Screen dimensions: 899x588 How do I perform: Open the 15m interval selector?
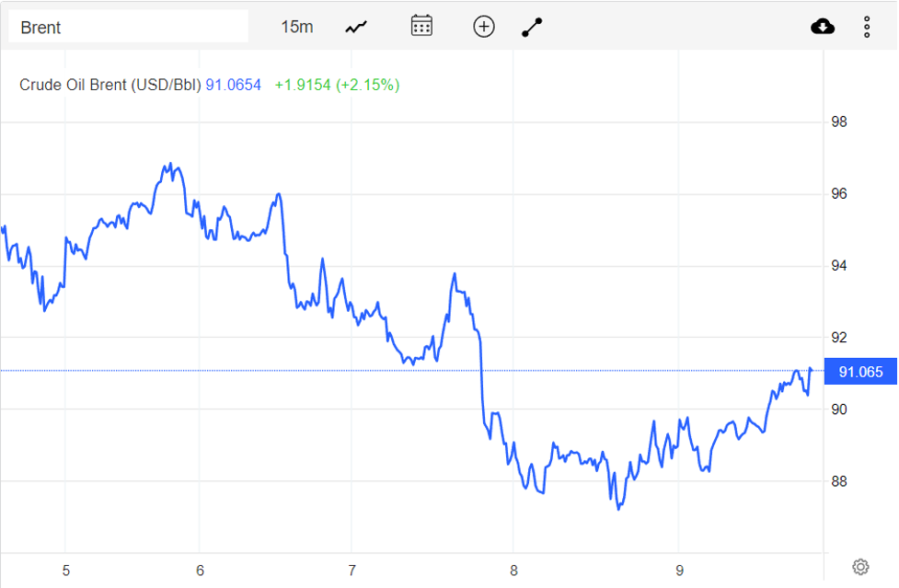point(299,26)
